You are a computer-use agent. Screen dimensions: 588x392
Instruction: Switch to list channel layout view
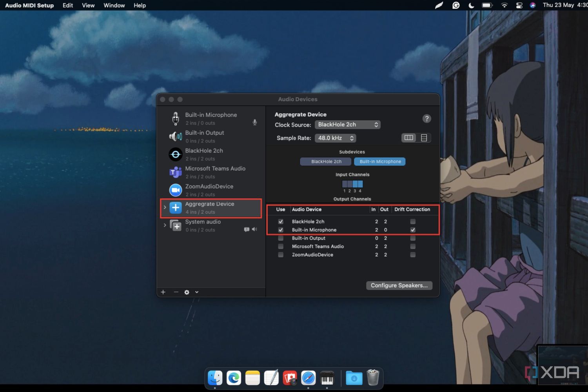click(424, 138)
